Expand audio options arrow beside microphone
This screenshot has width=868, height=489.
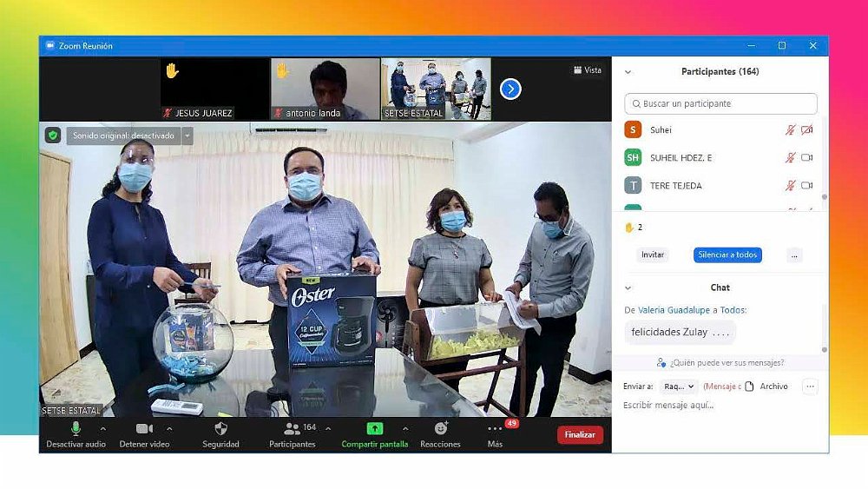[x=103, y=429]
